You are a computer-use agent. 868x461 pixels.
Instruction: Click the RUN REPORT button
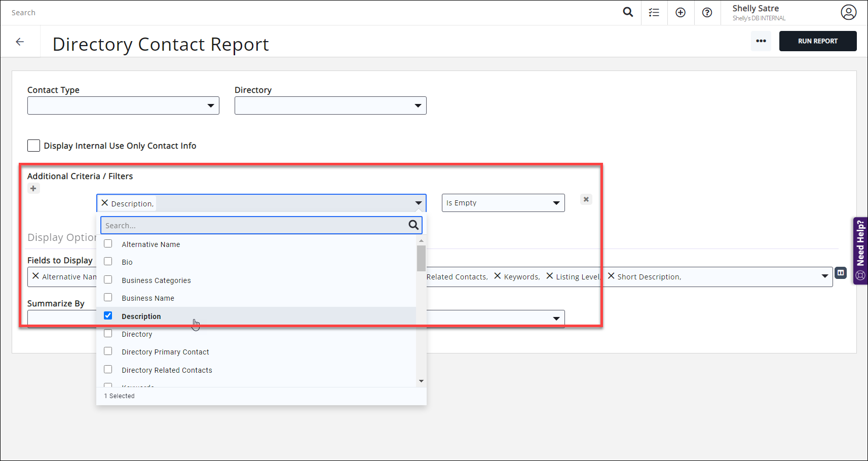pos(818,41)
